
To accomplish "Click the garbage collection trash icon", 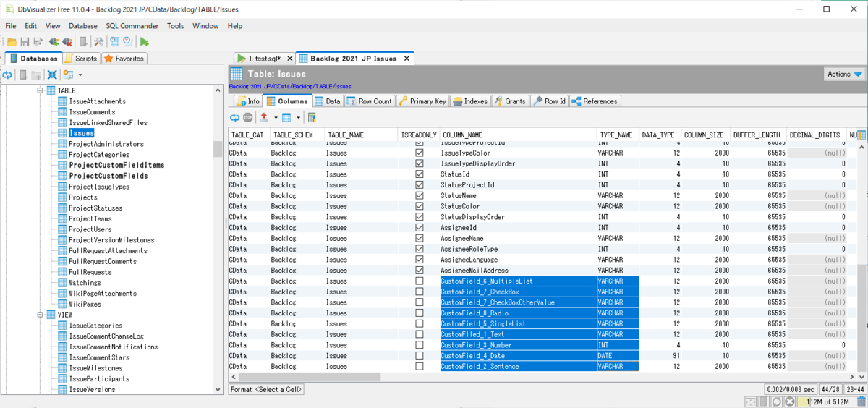I will coord(861,401).
